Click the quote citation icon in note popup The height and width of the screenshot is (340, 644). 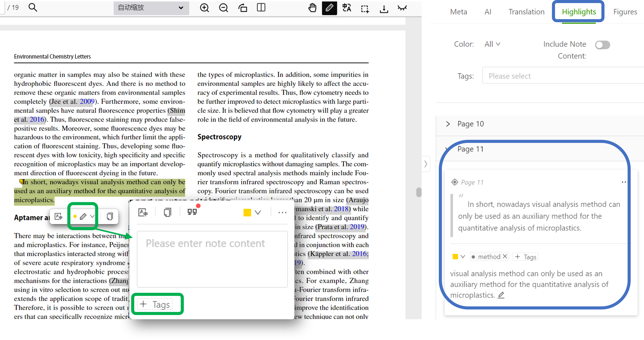point(192,212)
